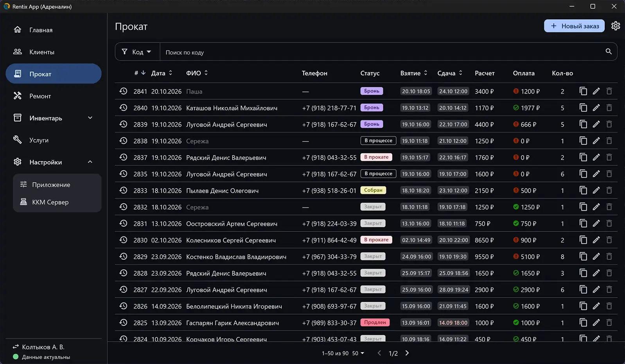The width and height of the screenshot is (625, 364).
Task: Open the Код filter dropdown
Action: click(x=137, y=52)
